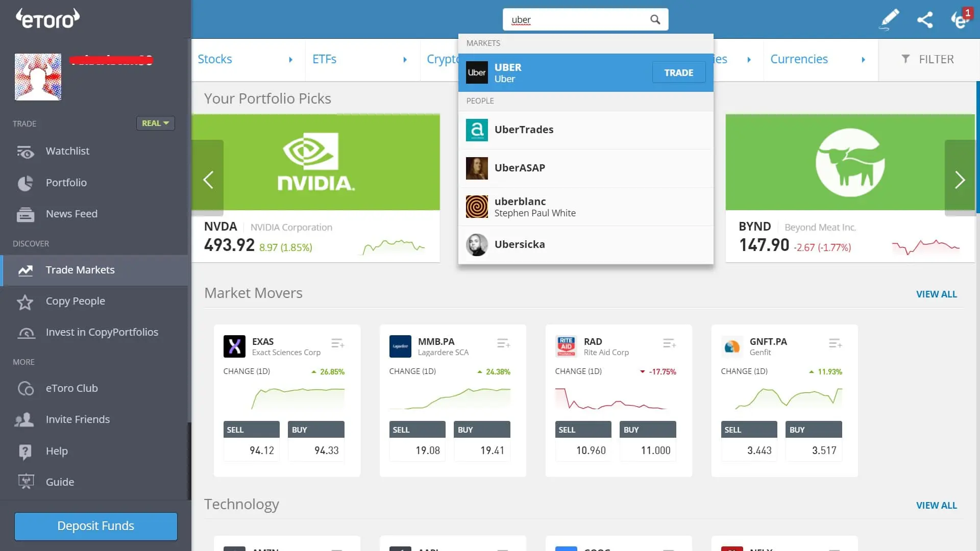This screenshot has width=980, height=551.
Task: Click the FILTER funnel icon
Action: (905, 59)
